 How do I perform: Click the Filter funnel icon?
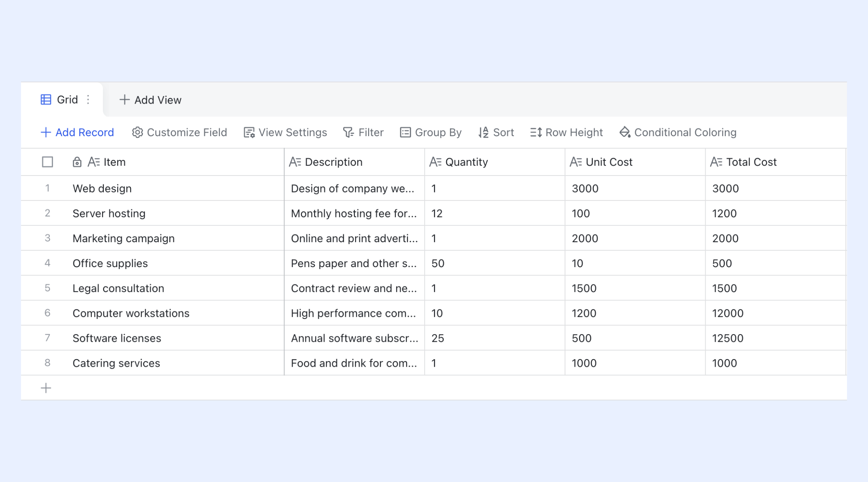click(x=348, y=133)
